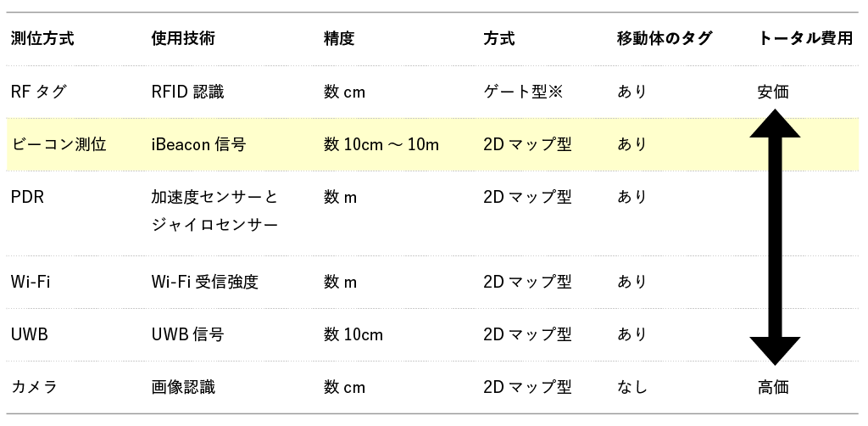Click the UWB 信号 cell
868x426 pixels.
tap(187, 334)
